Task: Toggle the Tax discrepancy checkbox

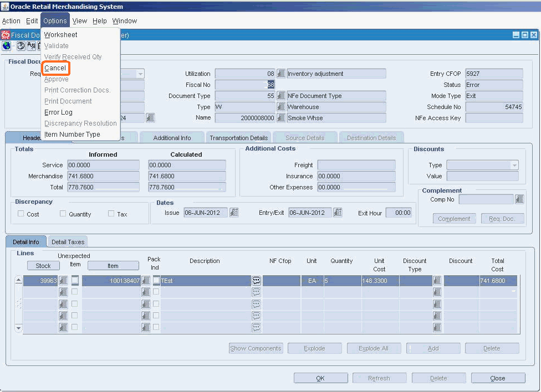Action: [111, 213]
